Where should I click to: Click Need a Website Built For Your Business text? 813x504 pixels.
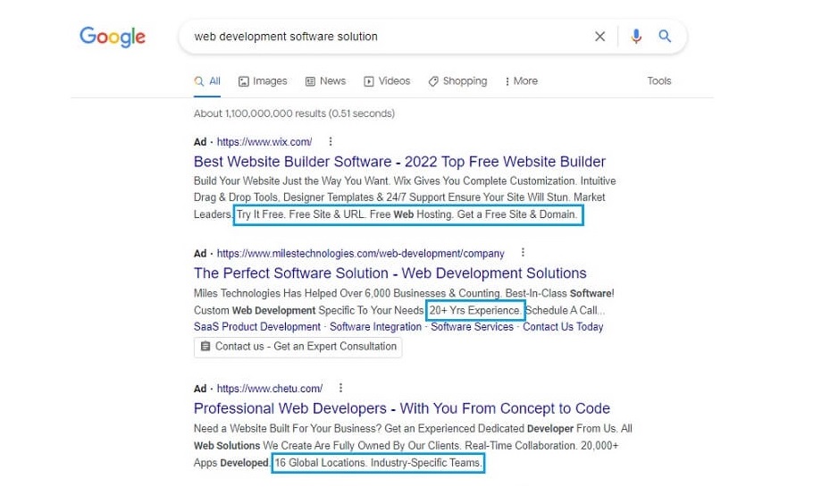coord(288,428)
